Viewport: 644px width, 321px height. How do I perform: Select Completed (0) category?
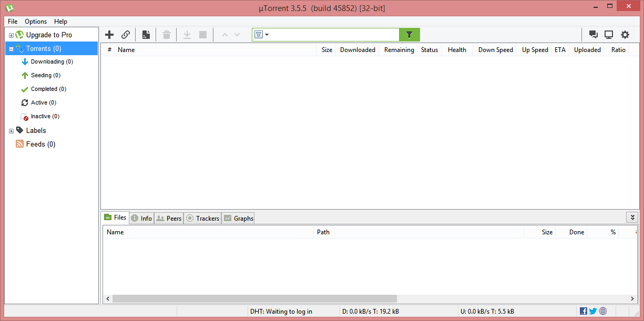[48, 89]
